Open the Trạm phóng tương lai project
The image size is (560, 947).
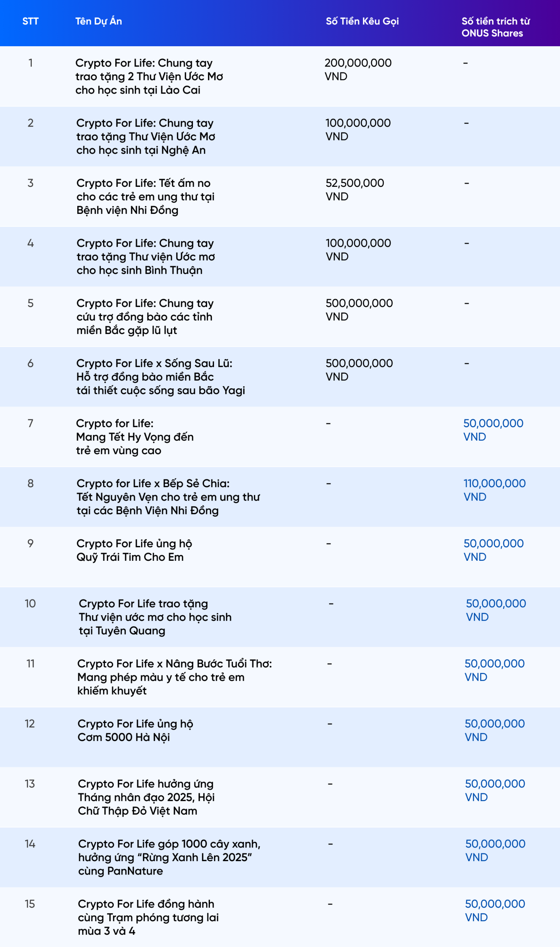tap(148, 917)
